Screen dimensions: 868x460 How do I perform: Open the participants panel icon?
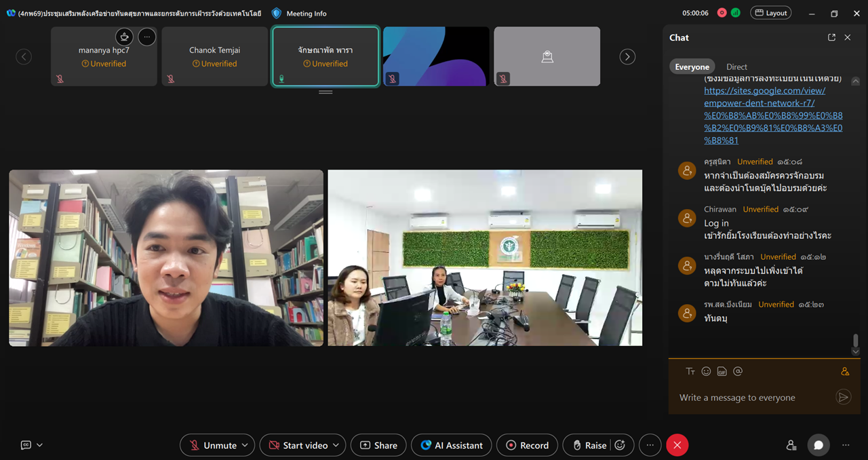(791, 445)
